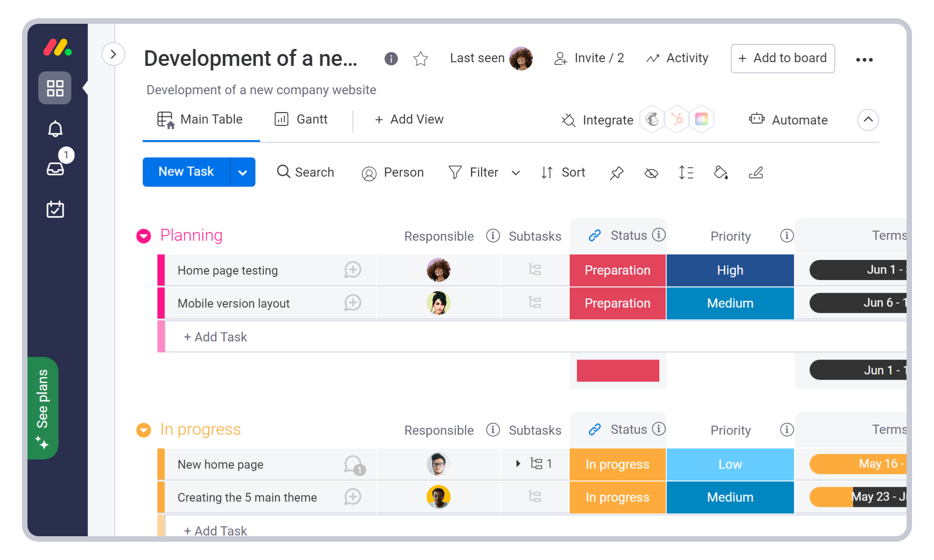Toggle hidden columns eye icon
The image size is (934, 560).
pyautogui.click(x=651, y=173)
